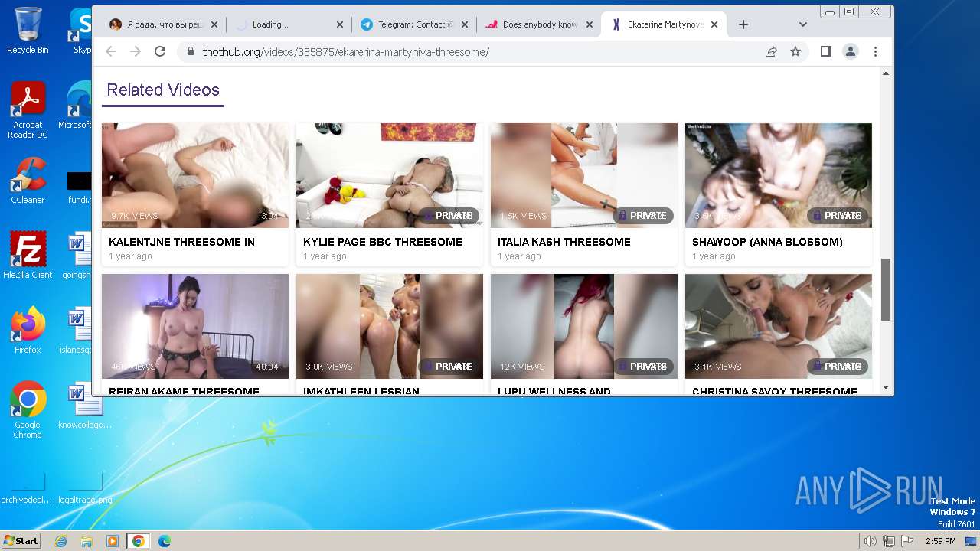The image size is (980, 551).
Task: Click the page scrollbar up arrow
Action: (x=886, y=73)
